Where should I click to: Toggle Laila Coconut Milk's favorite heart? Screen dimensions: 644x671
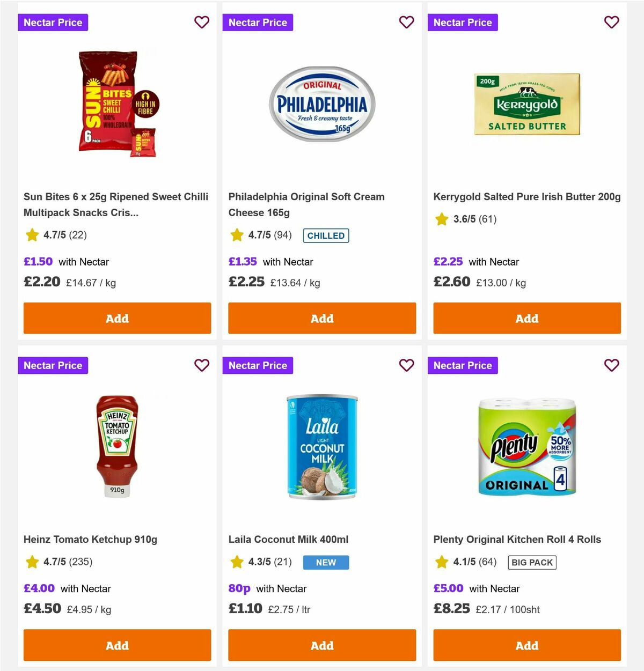406,365
